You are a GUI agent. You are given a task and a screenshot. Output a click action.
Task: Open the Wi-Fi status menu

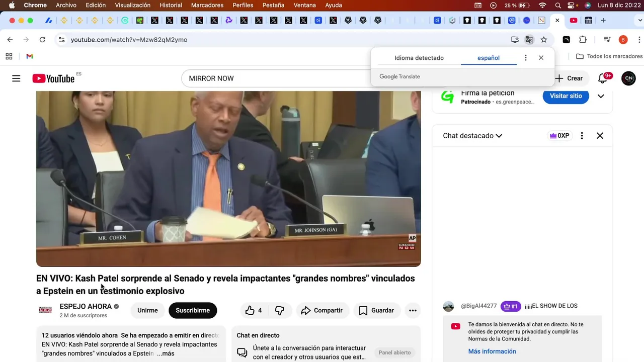(x=542, y=6)
